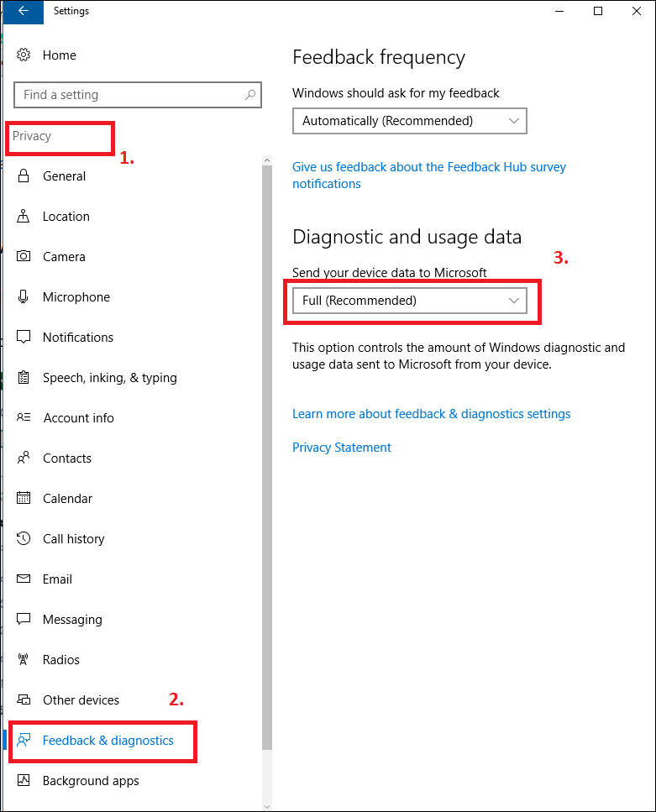Click Learn more about feedback & diagnostics link
This screenshot has width=656, height=812.
coord(431,414)
